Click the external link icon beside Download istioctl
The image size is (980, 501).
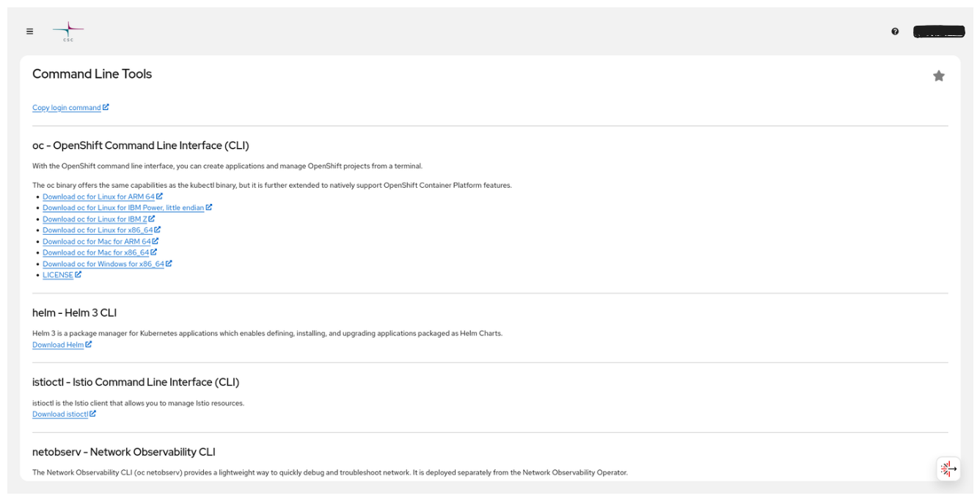(x=93, y=413)
